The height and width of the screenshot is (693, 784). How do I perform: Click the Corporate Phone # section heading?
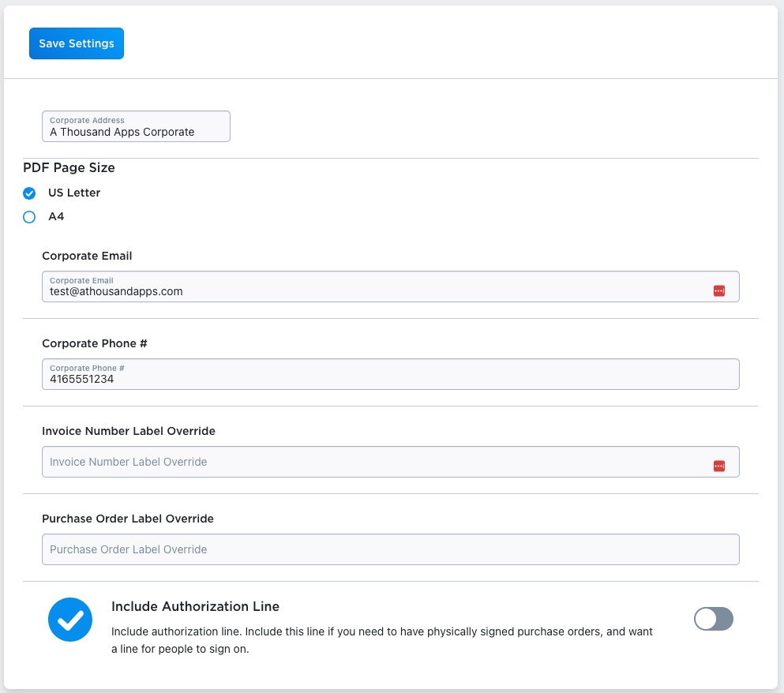(x=95, y=343)
